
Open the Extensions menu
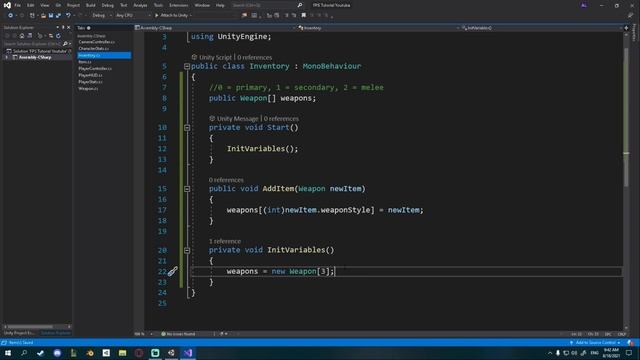178,5
